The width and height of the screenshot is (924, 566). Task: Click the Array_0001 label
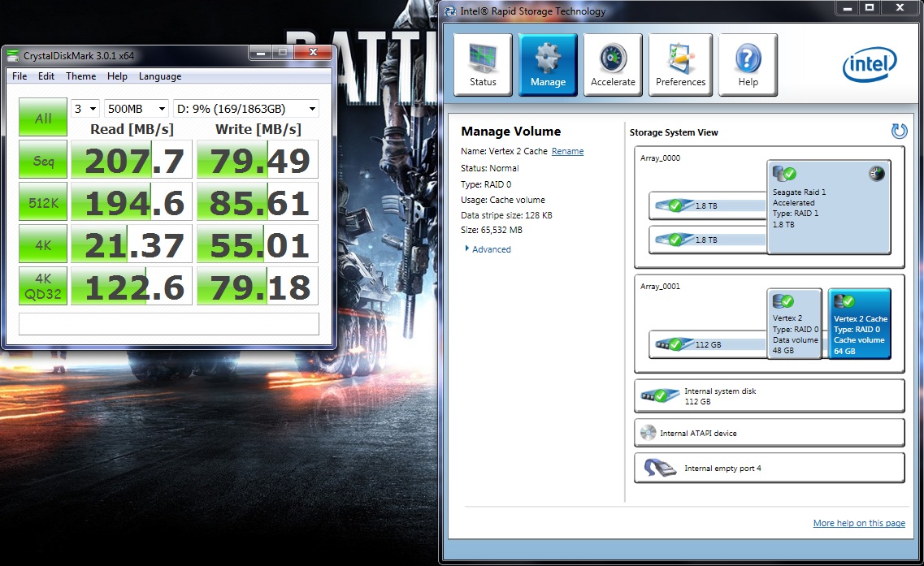[660, 286]
